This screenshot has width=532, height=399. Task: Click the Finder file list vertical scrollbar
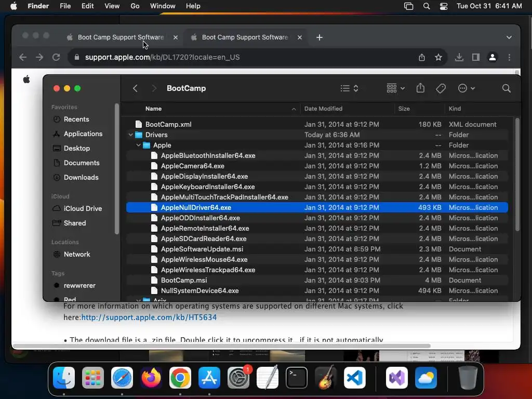click(517, 175)
